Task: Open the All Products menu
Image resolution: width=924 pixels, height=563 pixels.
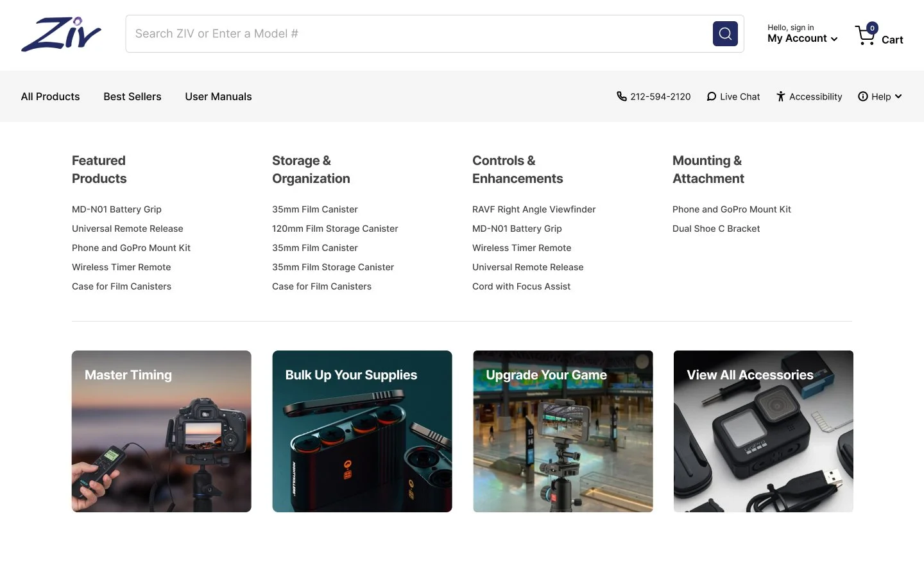Action: (50, 96)
